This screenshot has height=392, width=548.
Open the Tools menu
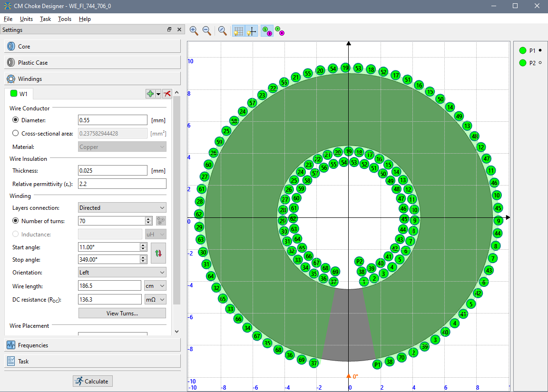click(65, 19)
